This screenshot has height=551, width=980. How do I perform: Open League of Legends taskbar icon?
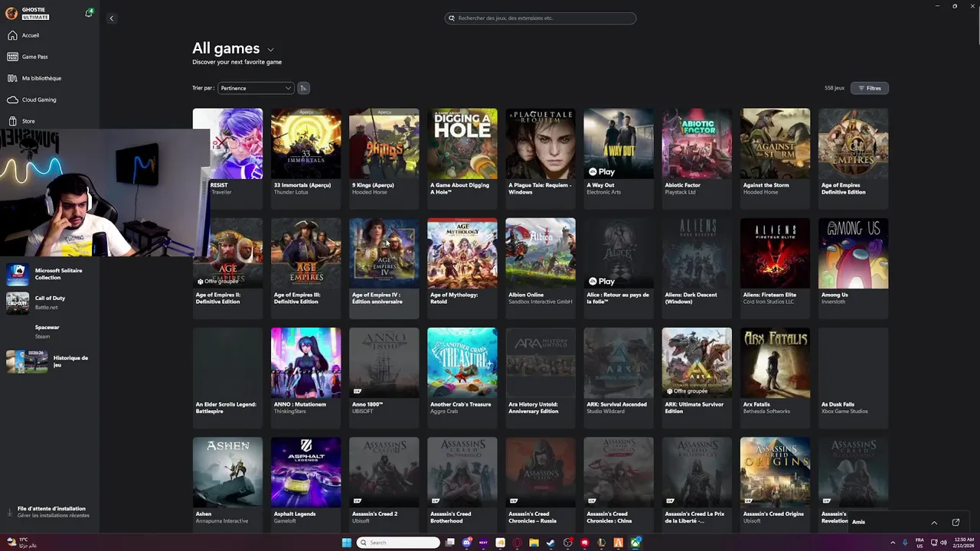click(601, 543)
